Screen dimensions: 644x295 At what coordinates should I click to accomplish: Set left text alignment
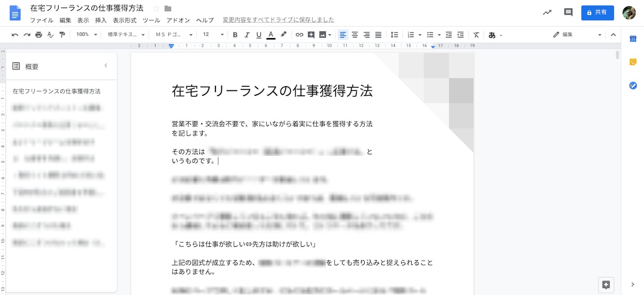[x=343, y=35]
